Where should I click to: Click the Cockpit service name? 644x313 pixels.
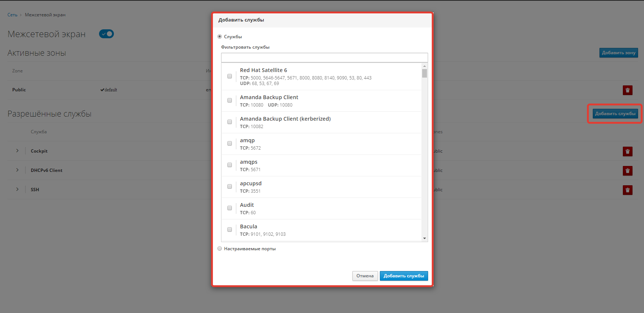tap(39, 151)
